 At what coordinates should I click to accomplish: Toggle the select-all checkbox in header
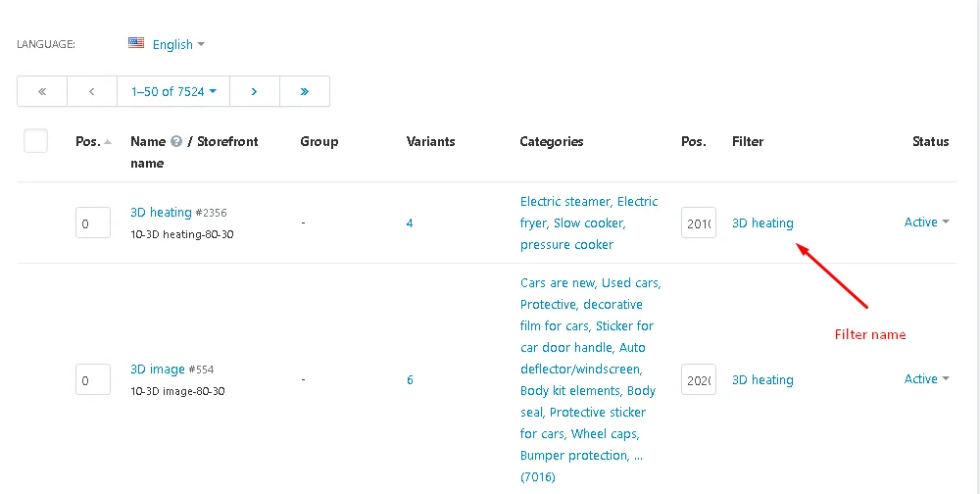[36, 141]
